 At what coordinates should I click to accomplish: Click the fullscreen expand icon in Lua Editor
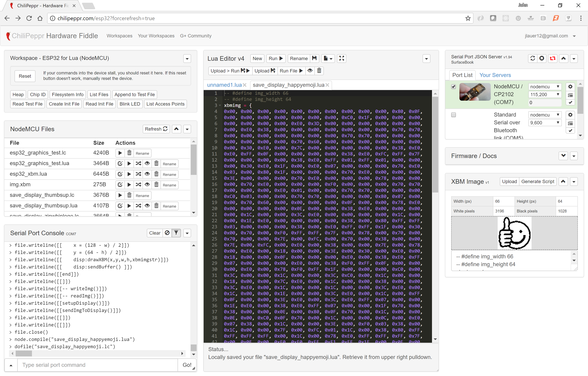[x=341, y=58]
